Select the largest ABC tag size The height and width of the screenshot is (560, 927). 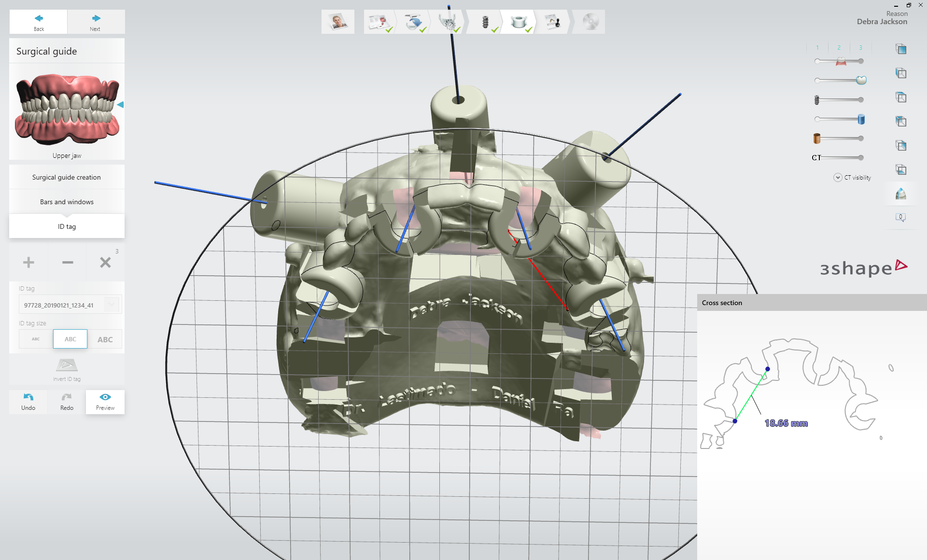coord(105,339)
